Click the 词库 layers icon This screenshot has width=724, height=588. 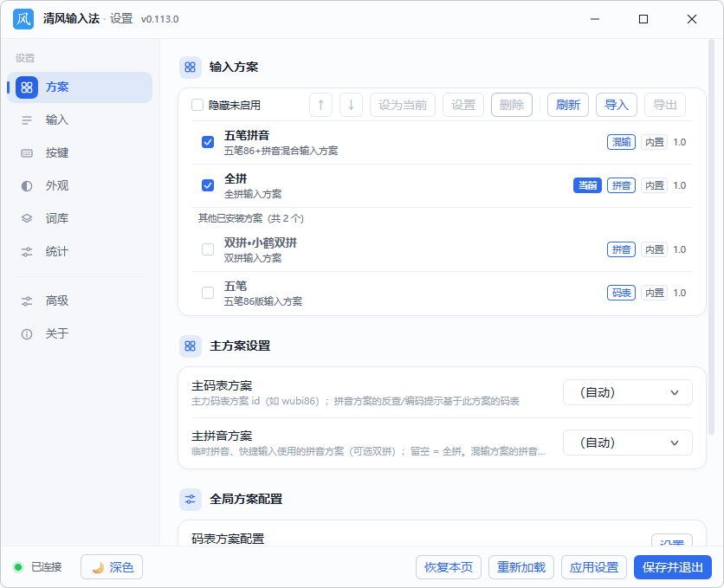click(27, 219)
